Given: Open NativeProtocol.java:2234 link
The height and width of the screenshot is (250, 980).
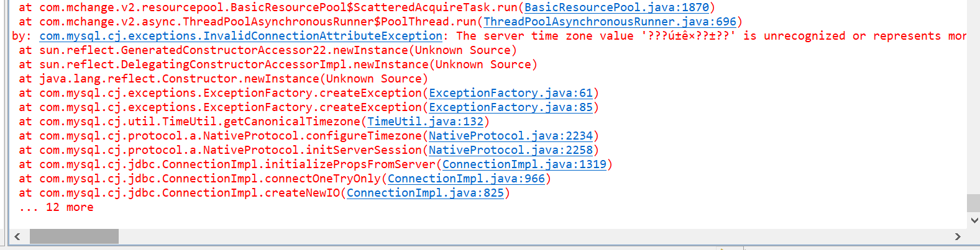Looking at the screenshot, I should [x=511, y=136].
